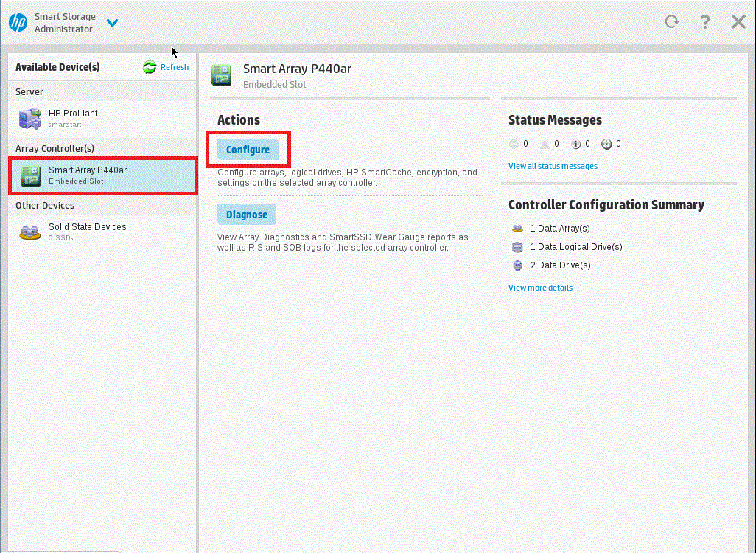This screenshot has width=756, height=553.
Task: Click the Controller Configuration Summary heading
Action: [606, 204]
